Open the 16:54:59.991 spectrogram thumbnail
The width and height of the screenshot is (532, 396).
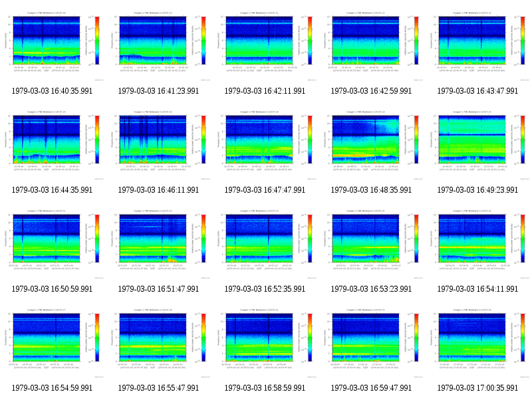(x=52, y=342)
